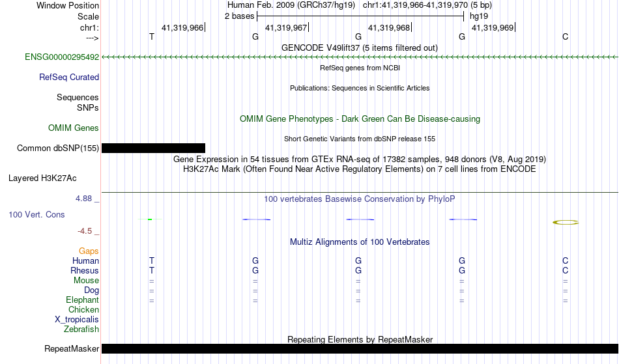Image resolution: width=619 pixels, height=364 pixels.
Task: Click the OMIM Genes track label
Action: [74, 128]
